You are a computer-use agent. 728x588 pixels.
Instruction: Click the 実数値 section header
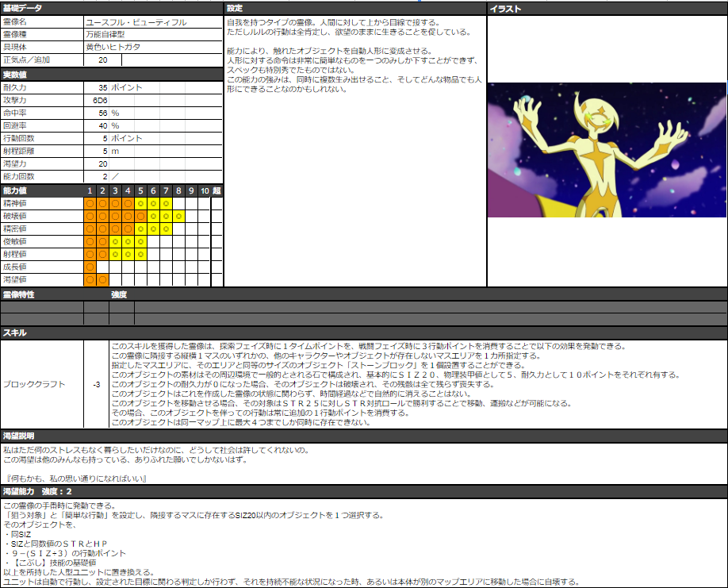112,75
